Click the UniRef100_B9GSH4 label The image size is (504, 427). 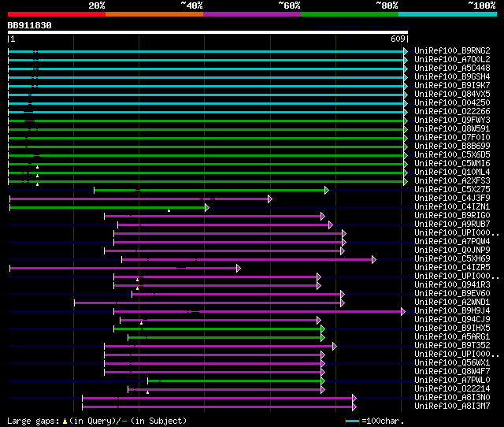[x=452, y=77]
